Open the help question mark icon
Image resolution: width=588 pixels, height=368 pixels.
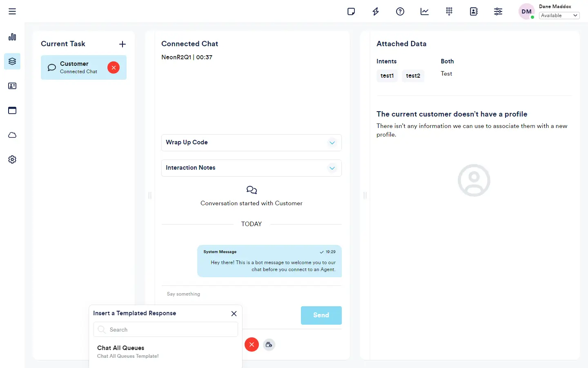(400, 11)
